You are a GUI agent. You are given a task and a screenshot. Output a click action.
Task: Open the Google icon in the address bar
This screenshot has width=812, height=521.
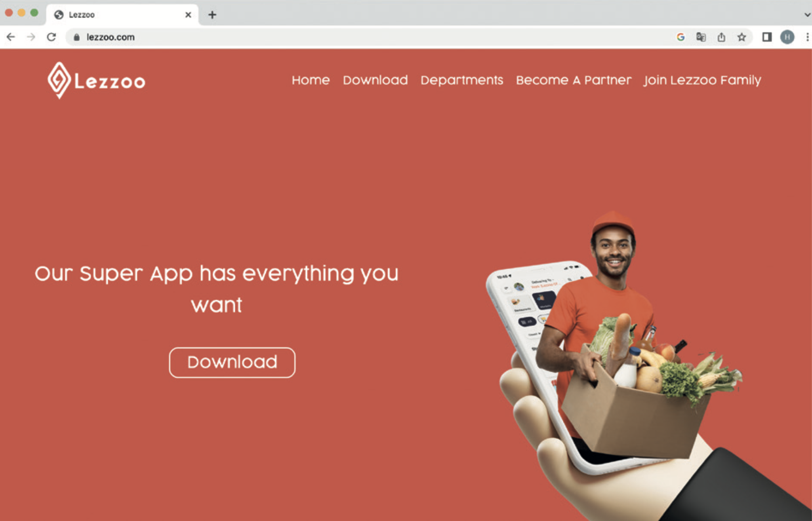680,37
